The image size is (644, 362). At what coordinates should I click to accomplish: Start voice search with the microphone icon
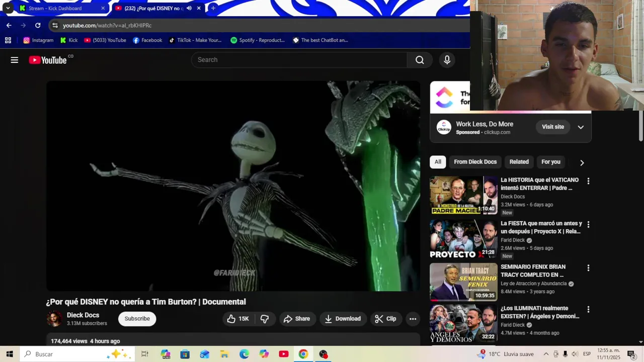pos(447,60)
